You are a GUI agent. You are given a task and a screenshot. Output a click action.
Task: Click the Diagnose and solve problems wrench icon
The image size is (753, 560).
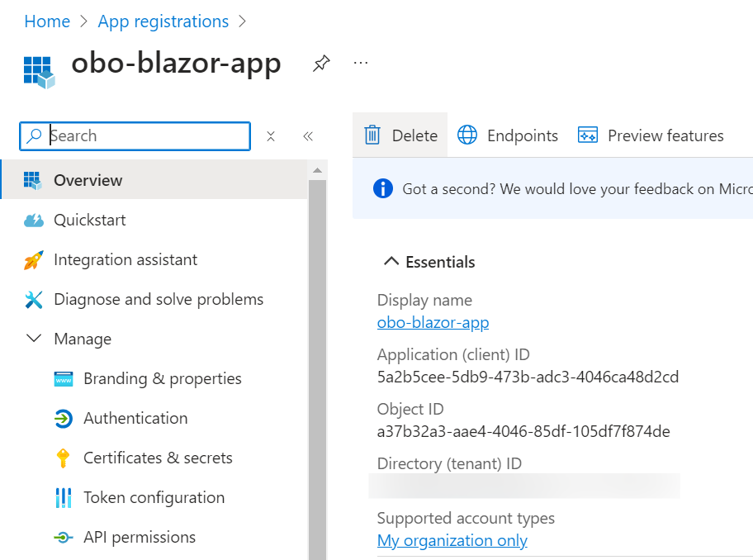[x=34, y=300]
